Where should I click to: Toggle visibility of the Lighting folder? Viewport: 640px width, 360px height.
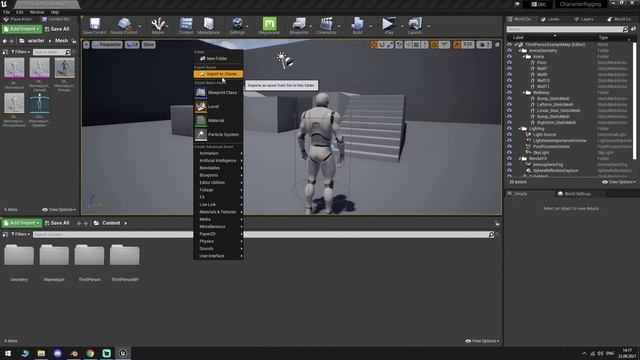click(x=509, y=129)
